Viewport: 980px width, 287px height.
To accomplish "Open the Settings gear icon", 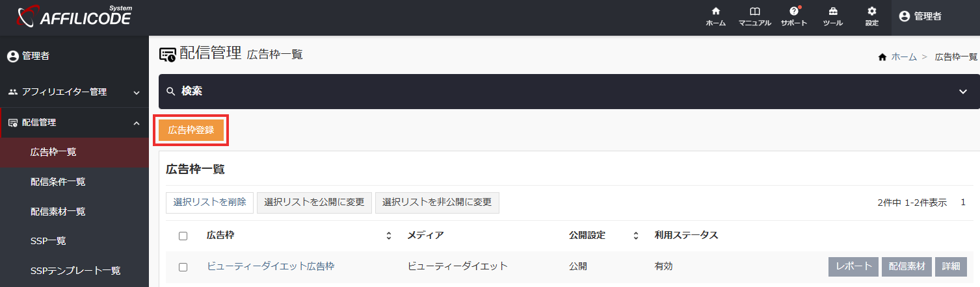I will (872, 12).
